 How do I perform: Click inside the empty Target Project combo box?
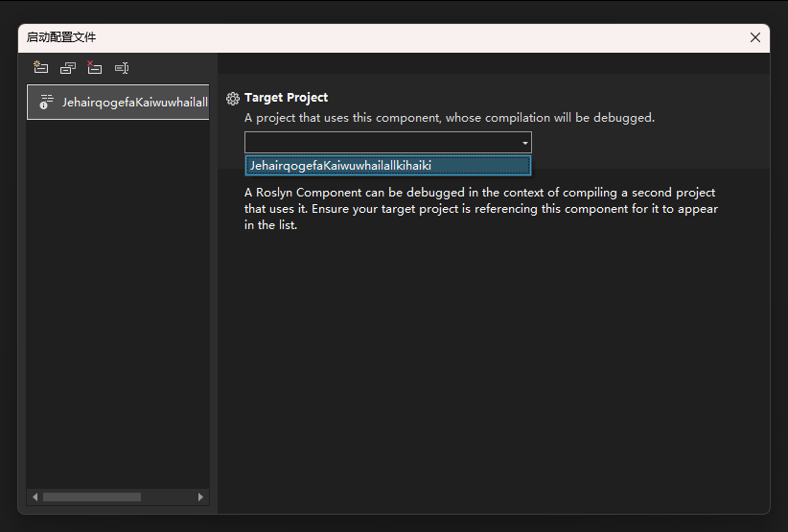click(x=382, y=143)
